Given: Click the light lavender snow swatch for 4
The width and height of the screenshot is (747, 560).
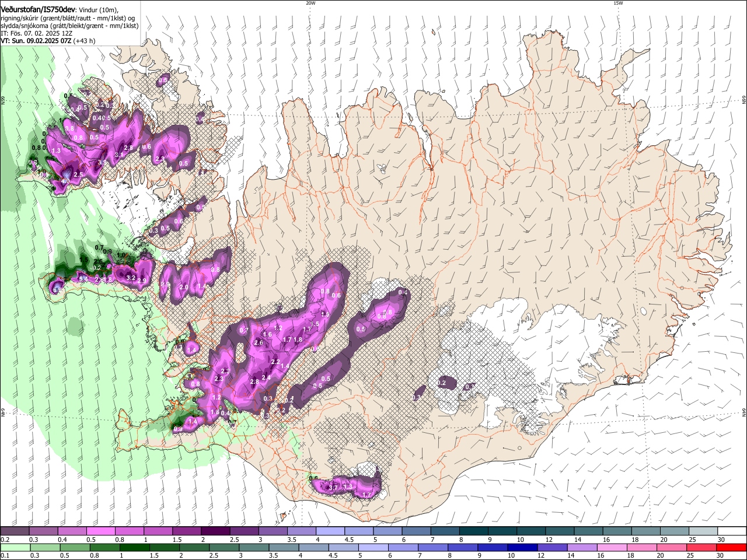Looking at the screenshot, I should coord(330,531).
